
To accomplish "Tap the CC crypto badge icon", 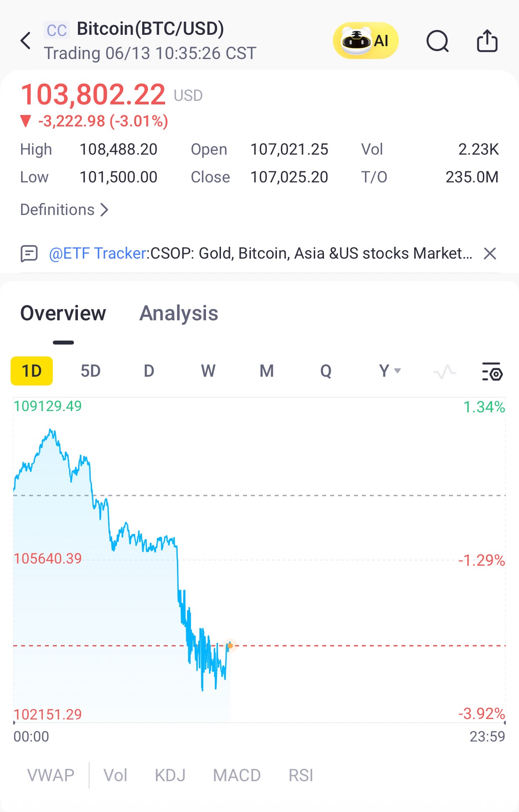I will pos(56,30).
